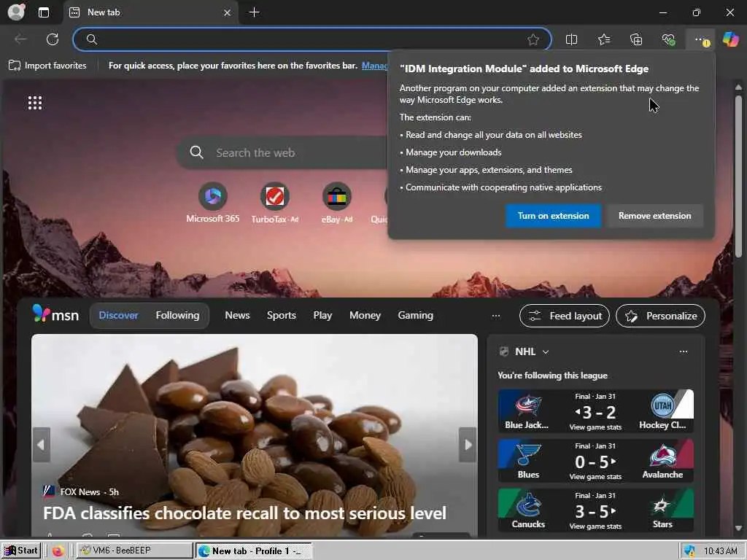Screen dimensions: 747x560
Task: Open the Favorites list icon
Action: (x=603, y=39)
